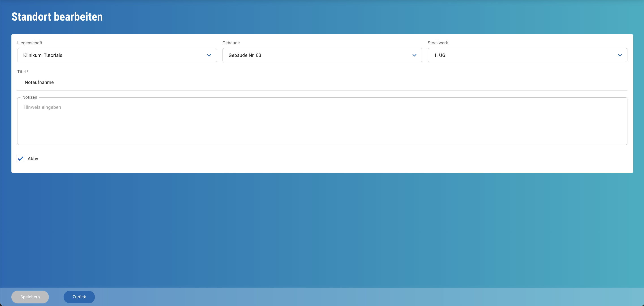Click the 'Notizen' fieldset legend label
The image size is (644, 306).
(x=30, y=97)
